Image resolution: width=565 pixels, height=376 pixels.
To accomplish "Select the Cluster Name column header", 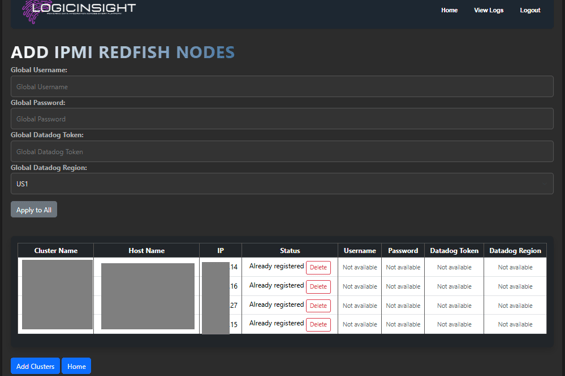I will click(x=56, y=251).
